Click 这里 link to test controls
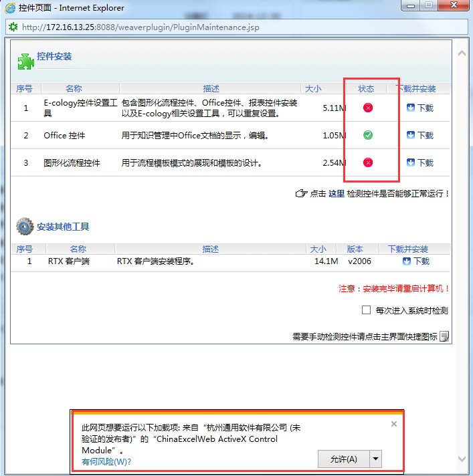473x476 pixels. coord(336,194)
